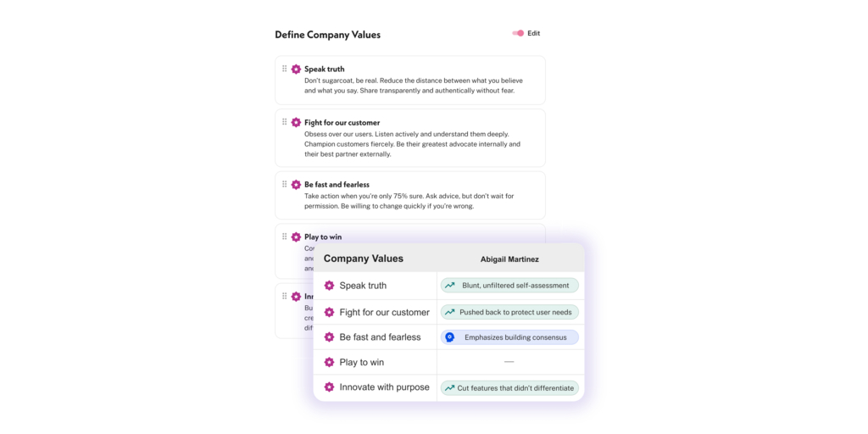Screen dimensions: 868x434
Task: Click the blue head icon on Emphasizes building consensus
Action: [450, 337]
